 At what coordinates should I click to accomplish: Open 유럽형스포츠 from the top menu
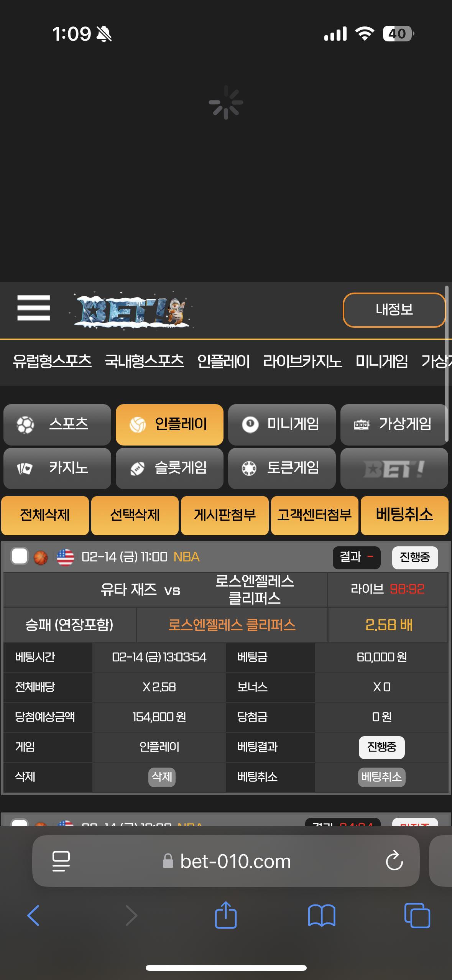[x=52, y=362]
